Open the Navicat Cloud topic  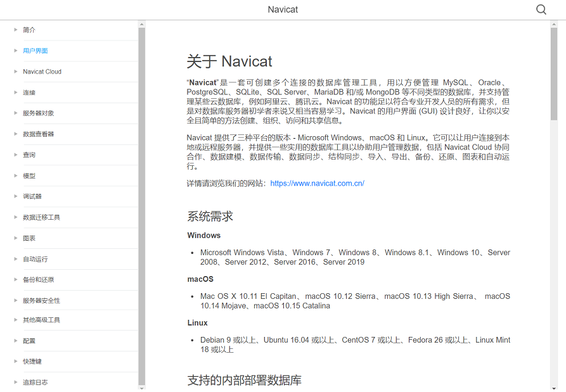[42, 72]
